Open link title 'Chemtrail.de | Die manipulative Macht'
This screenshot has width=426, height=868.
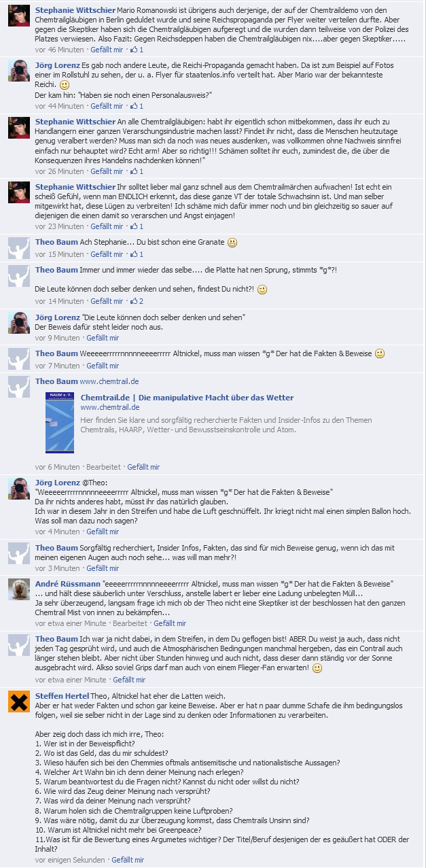[x=187, y=397]
